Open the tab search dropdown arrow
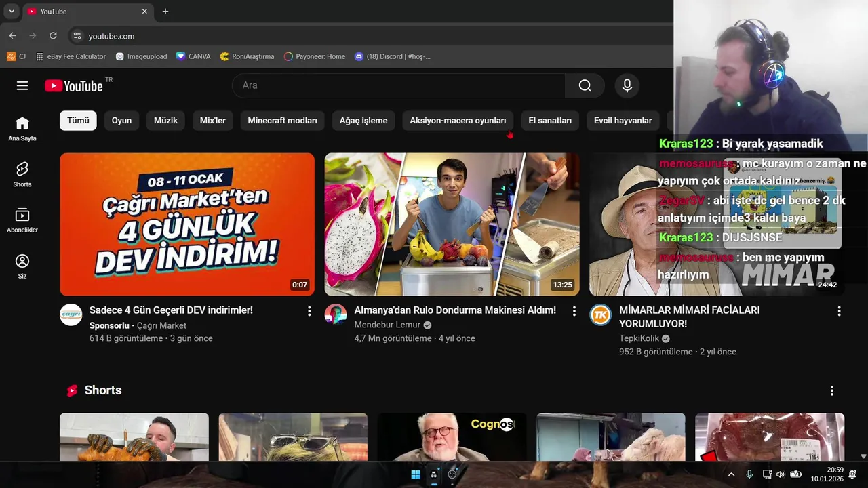Viewport: 868px width, 488px height. pos(12,12)
